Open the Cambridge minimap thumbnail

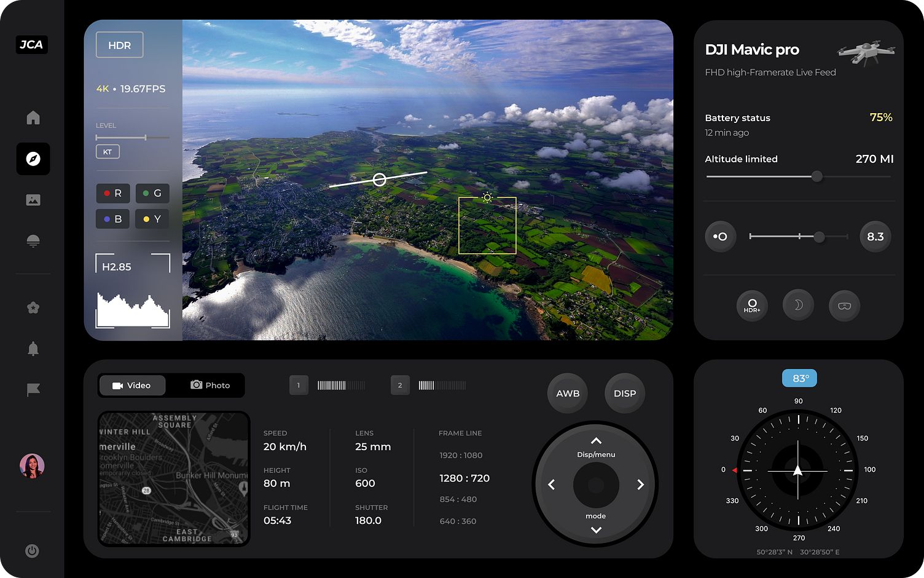(174, 479)
